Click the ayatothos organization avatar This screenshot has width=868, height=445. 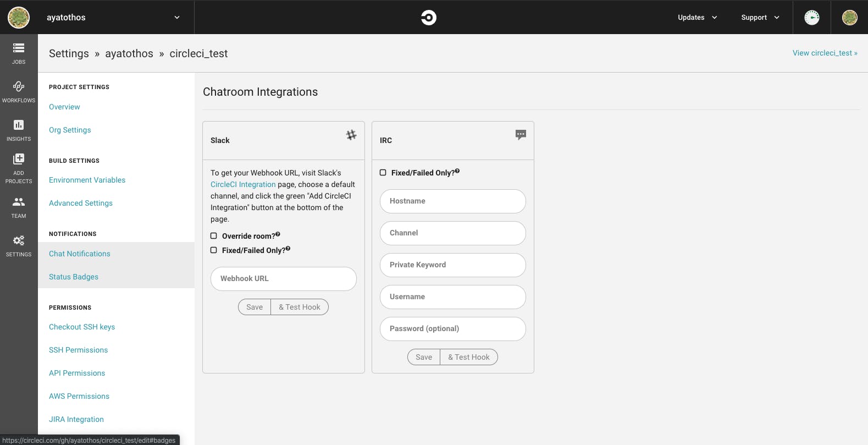19,18
